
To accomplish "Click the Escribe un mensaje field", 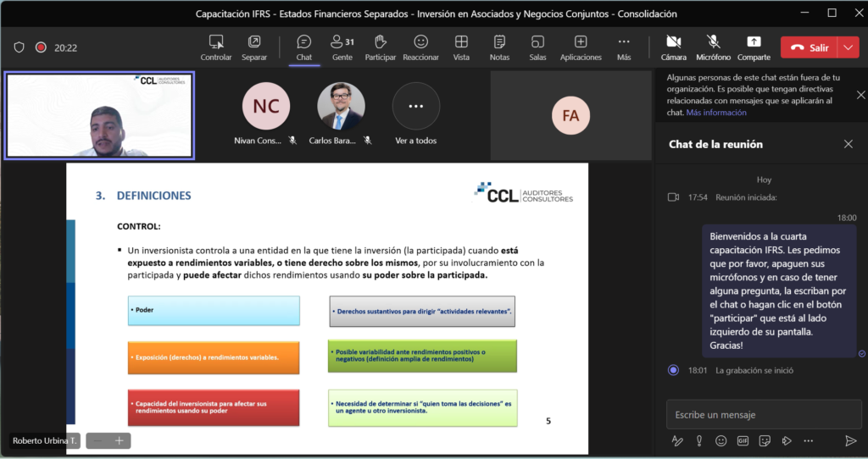I will point(764,415).
